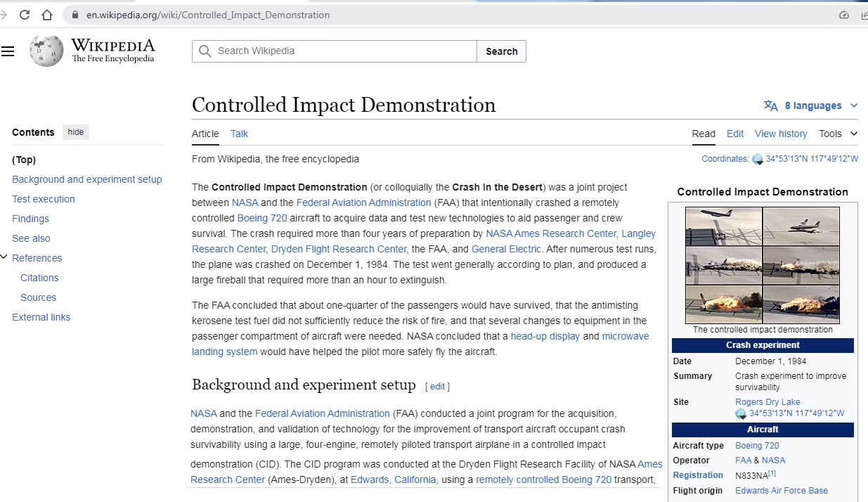The width and height of the screenshot is (868, 502).
Task: Open the top-right crash photo in the infobox
Action: (x=801, y=226)
